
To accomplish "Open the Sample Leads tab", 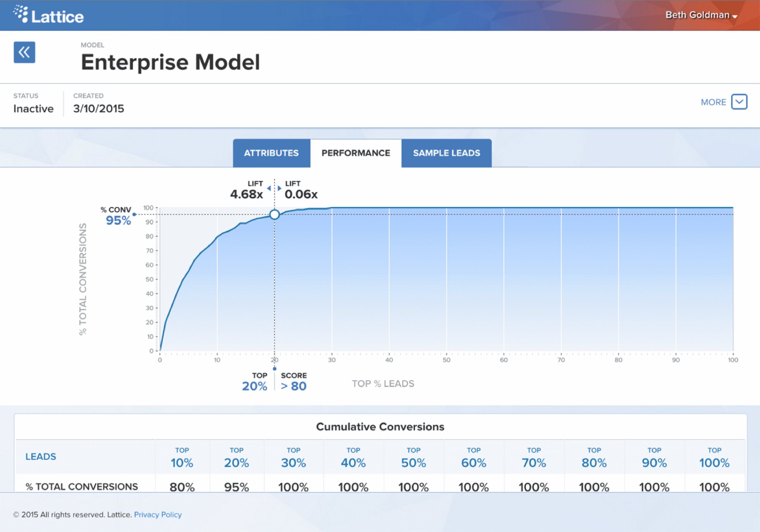I will (446, 153).
